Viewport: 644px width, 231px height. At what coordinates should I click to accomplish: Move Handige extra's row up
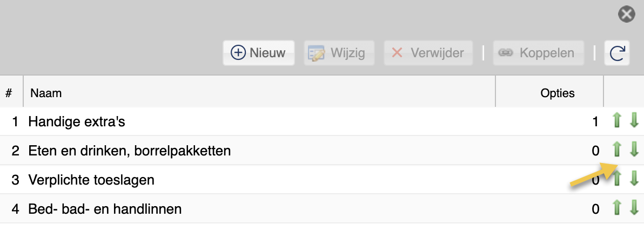(x=616, y=121)
